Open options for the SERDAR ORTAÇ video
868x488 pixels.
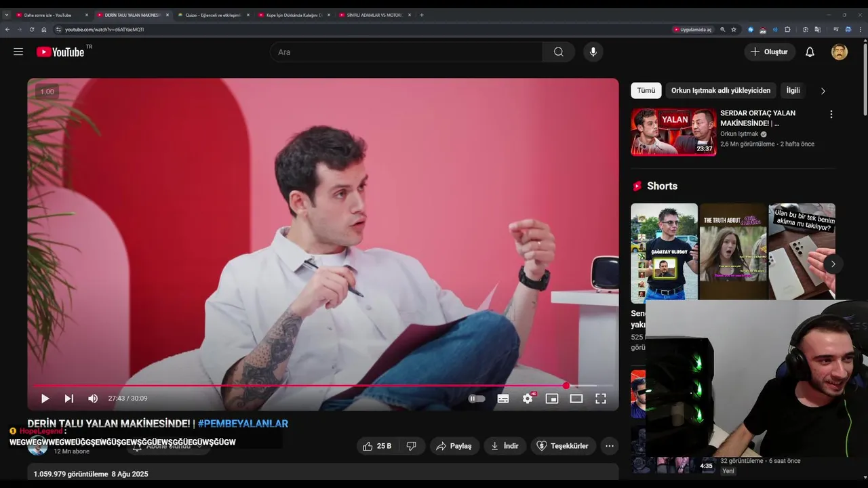[831, 115]
